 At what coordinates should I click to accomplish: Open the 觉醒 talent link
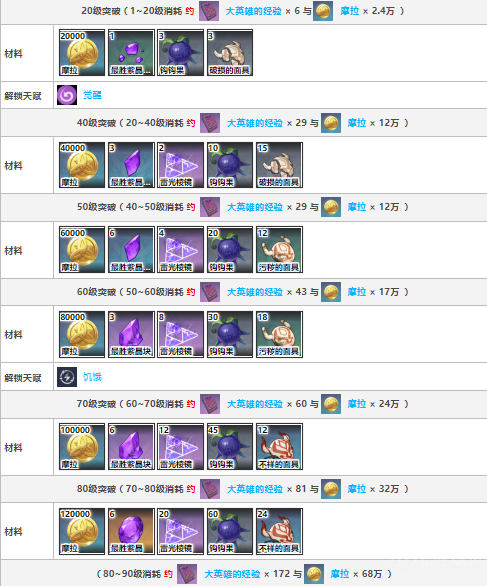pyautogui.click(x=92, y=95)
